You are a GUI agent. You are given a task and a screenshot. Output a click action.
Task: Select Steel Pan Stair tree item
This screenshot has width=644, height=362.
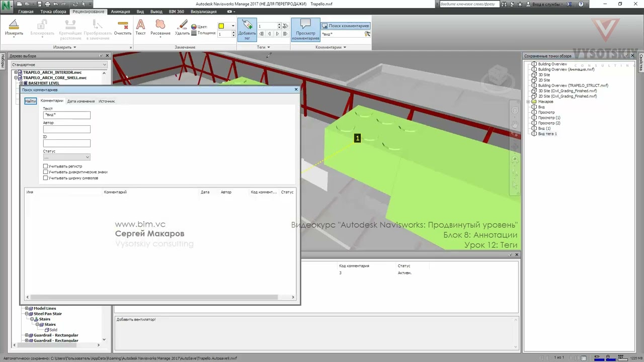pos(47,314)
